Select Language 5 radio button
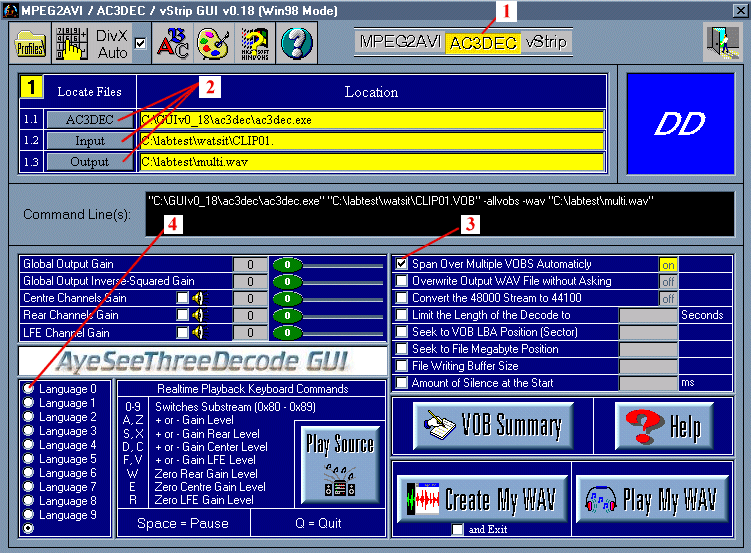 click(x=28, y=458)
